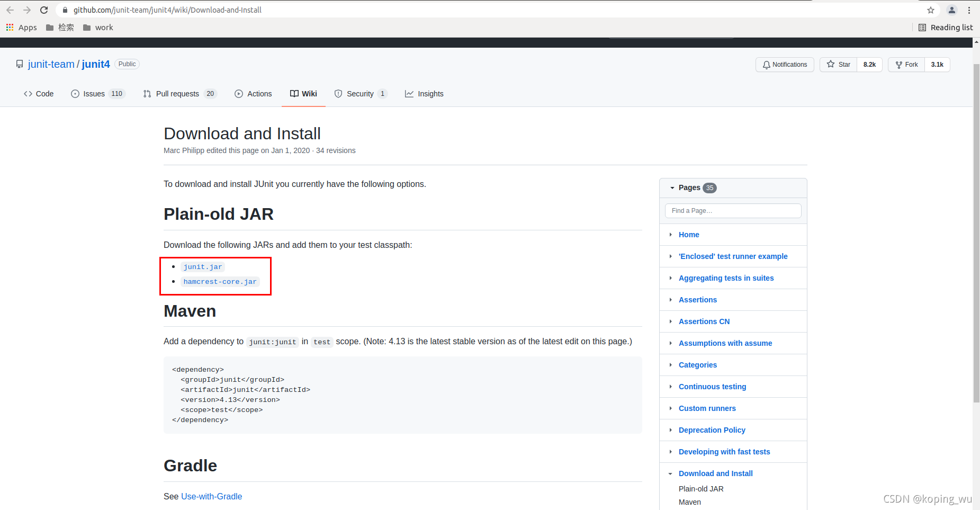Open the junit-team organization link
Screen dimensions: 980x510
pyautogui.click(x=51, y=64)
